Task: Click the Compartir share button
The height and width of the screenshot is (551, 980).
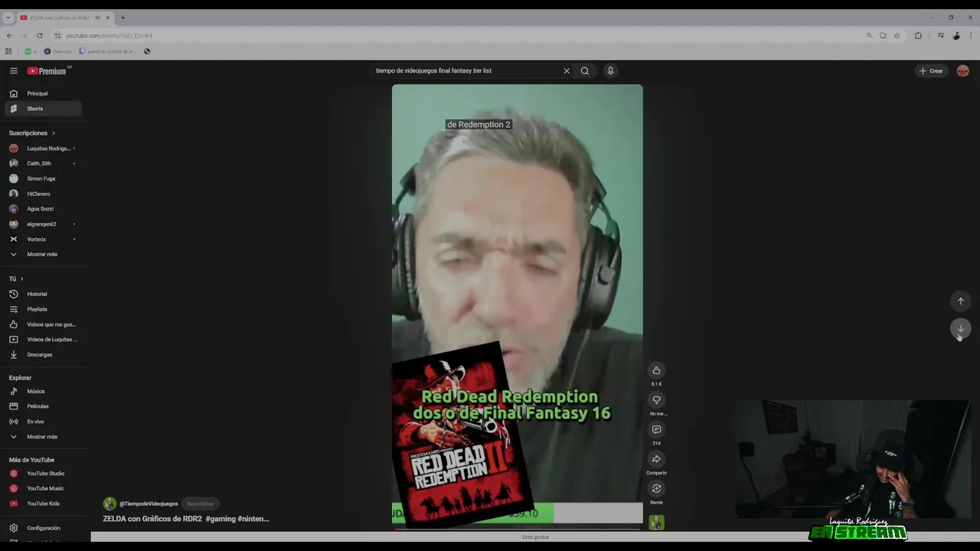Action: (656, 459)
